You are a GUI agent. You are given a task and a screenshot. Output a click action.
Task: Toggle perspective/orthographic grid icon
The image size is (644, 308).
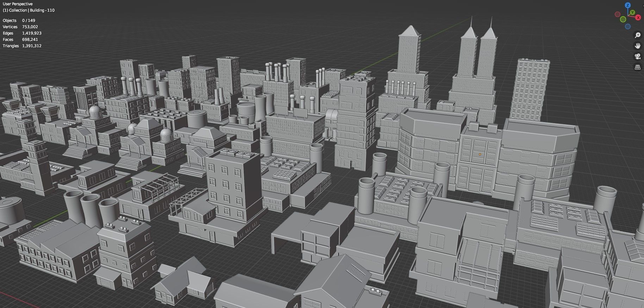click(x=638, y=67)
